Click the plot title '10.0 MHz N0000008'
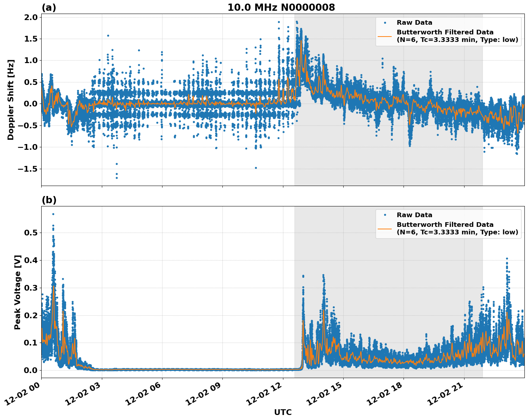528x420 pixels. pos(281,8)
